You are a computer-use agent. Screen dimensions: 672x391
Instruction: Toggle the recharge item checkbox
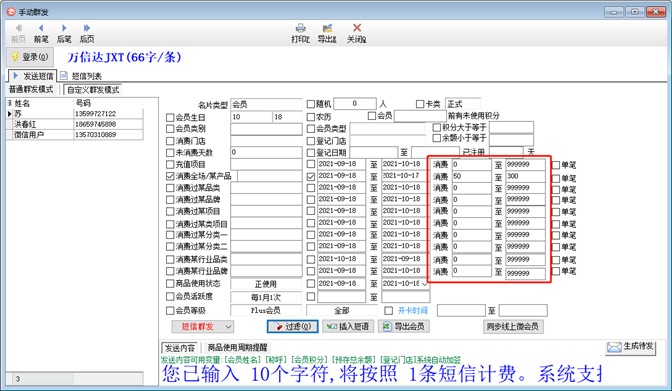click(x=170, y=165)
